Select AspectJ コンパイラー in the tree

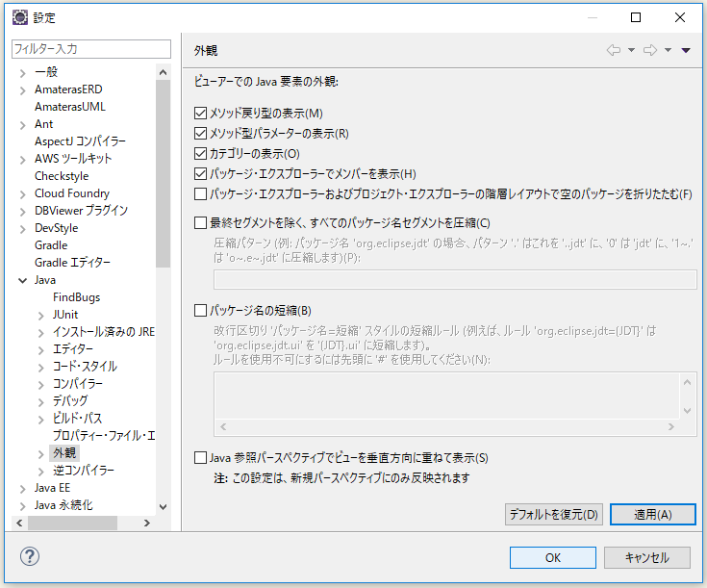80,141
